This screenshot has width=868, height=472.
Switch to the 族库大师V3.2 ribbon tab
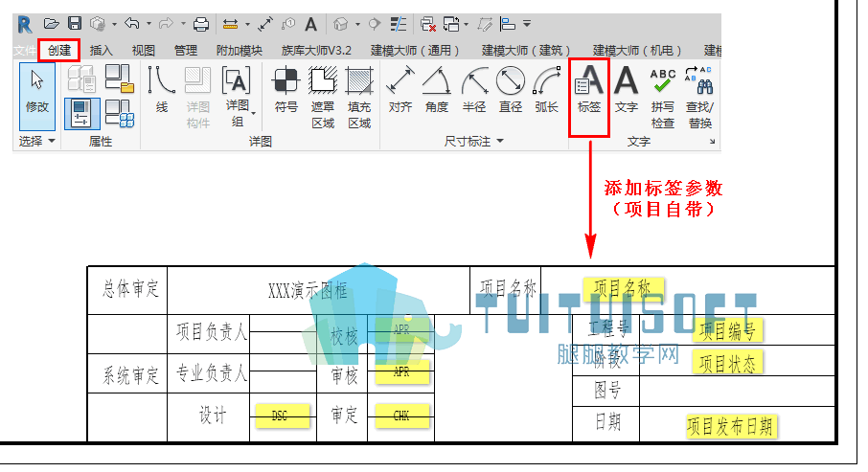tap(316, 51)
